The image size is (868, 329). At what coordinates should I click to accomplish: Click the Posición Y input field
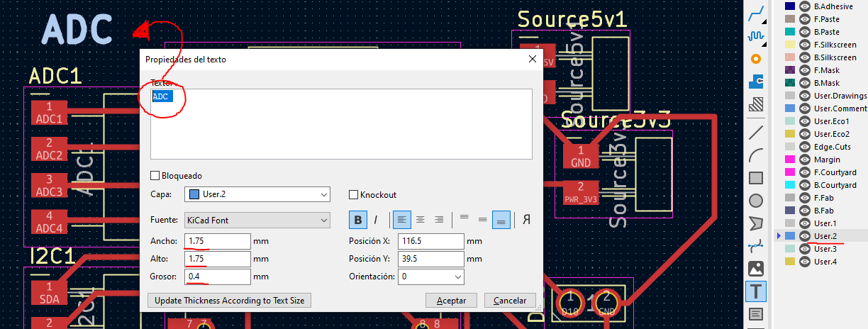[x=431, y=259]
